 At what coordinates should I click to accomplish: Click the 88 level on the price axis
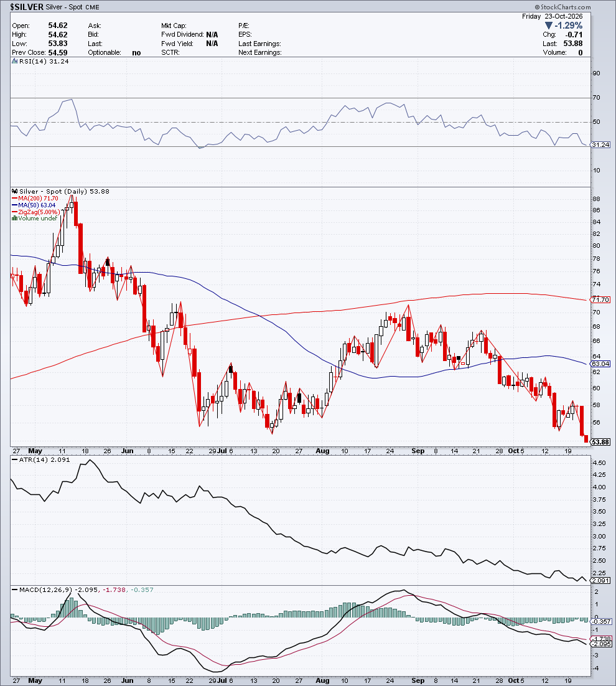[x=596, y=199]
